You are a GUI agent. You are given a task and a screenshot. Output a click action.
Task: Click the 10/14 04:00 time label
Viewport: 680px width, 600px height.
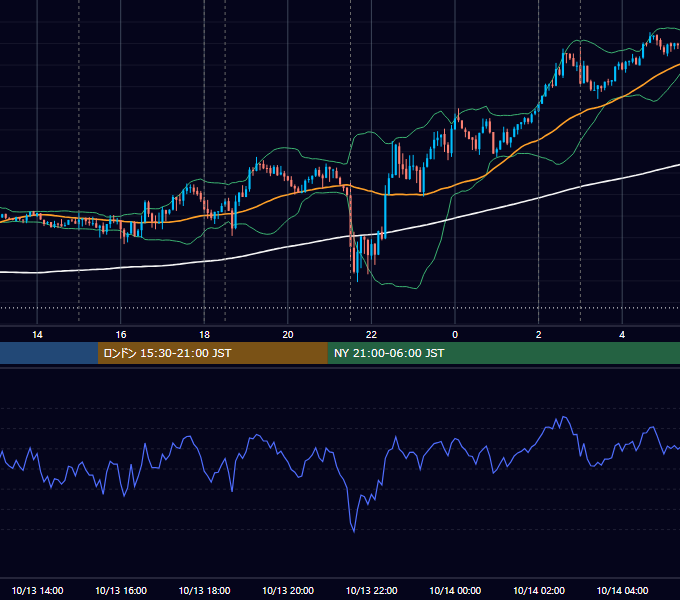pyautogui.click(x=622, y=590)
